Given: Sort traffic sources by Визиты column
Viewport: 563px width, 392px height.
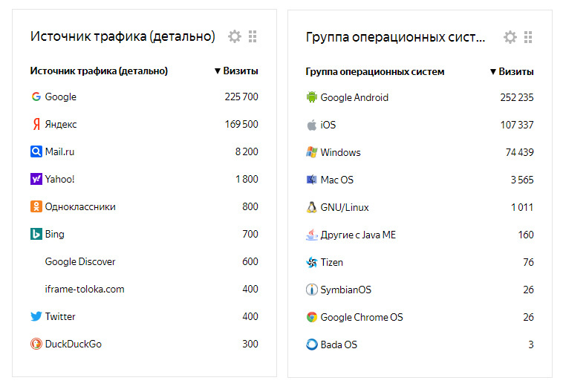Looking at the screenshot, I should [236, 71].
